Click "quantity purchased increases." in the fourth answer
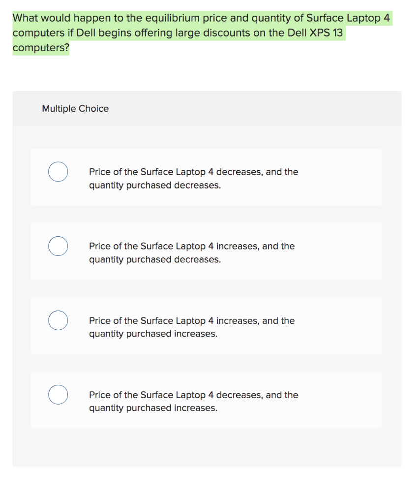The image size is (420, 504). 153,408
